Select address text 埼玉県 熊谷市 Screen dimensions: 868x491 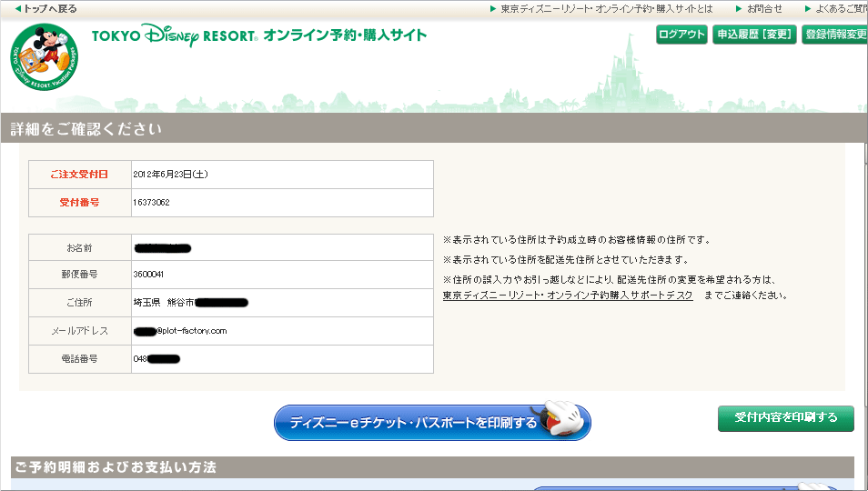[164, 303]
